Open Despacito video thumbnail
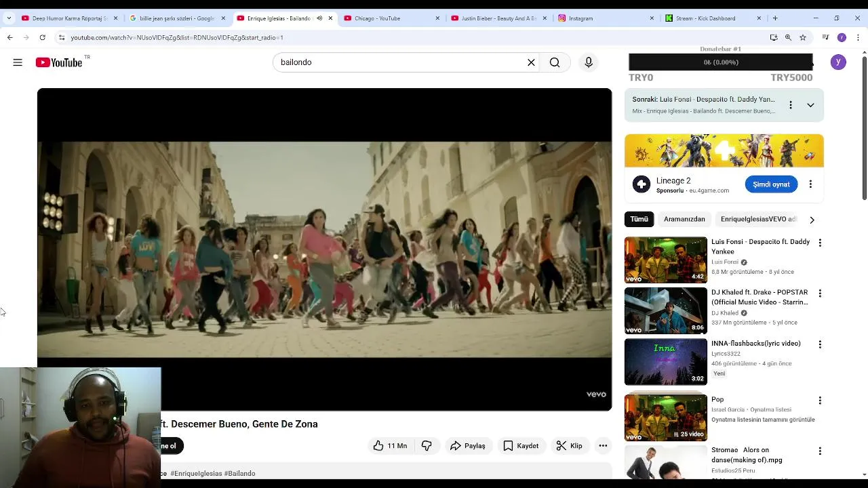 [x=665, y=260]
